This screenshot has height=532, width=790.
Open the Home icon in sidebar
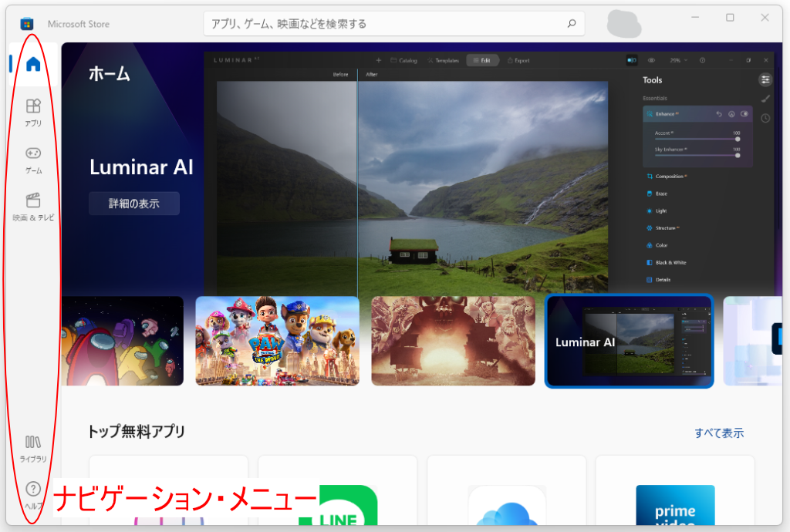tap(33, 64)
